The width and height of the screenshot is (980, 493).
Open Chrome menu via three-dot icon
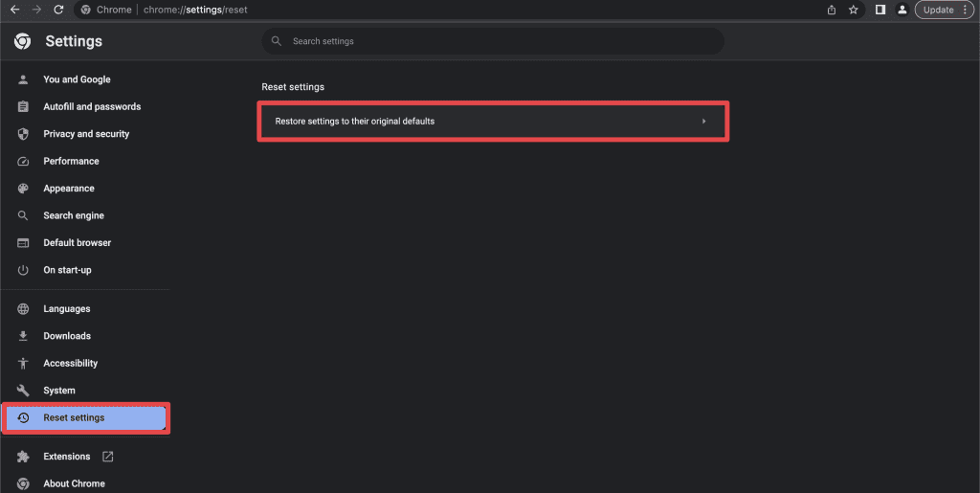click(965, 10)
